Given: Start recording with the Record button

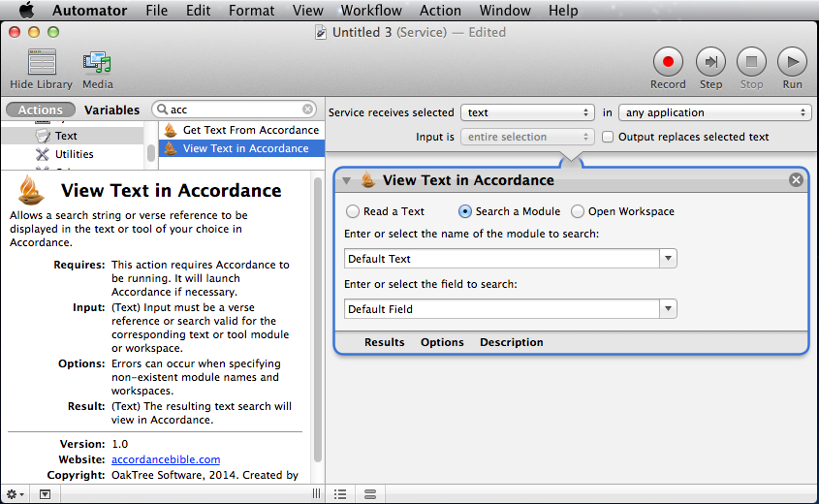Looking at the screenshot, I should point(668,62).
